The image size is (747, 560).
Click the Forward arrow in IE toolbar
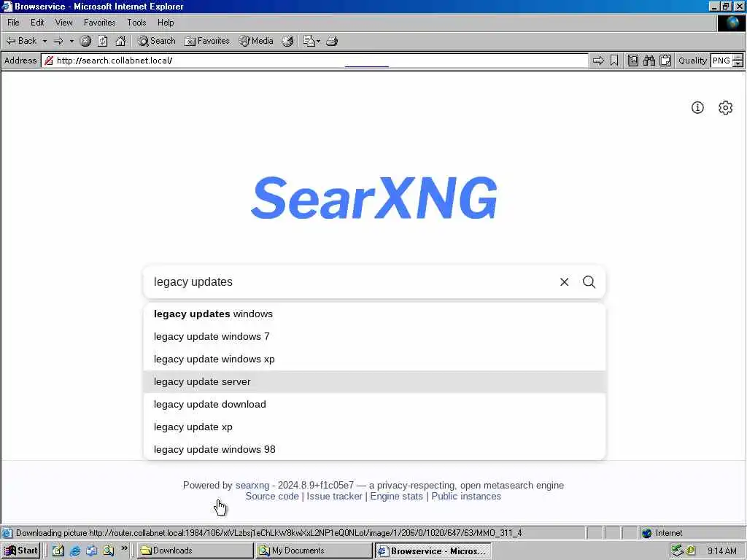coord(58,41)
